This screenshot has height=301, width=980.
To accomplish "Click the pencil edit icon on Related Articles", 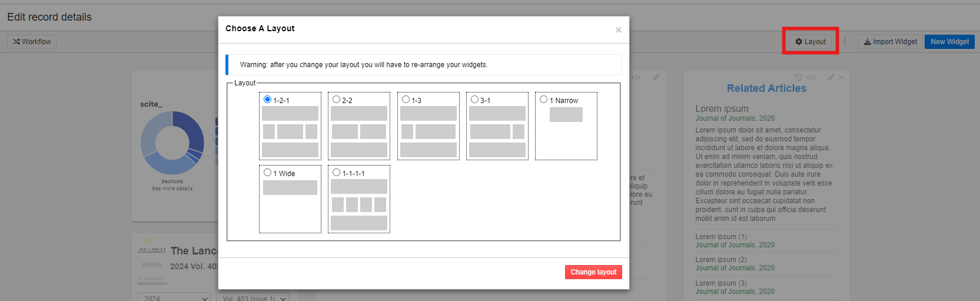I will (830, 77).
